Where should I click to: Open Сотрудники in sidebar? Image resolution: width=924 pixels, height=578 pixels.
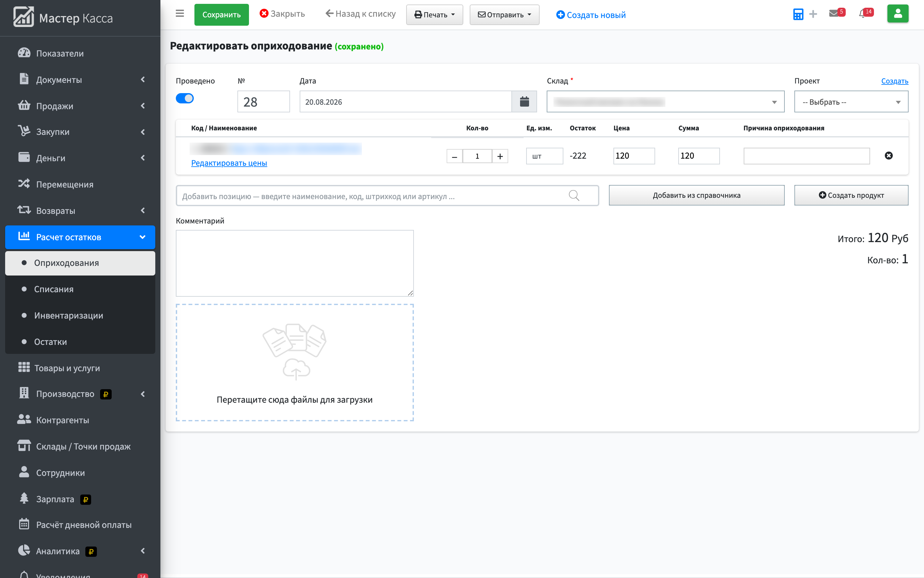(x=80, y=472)
